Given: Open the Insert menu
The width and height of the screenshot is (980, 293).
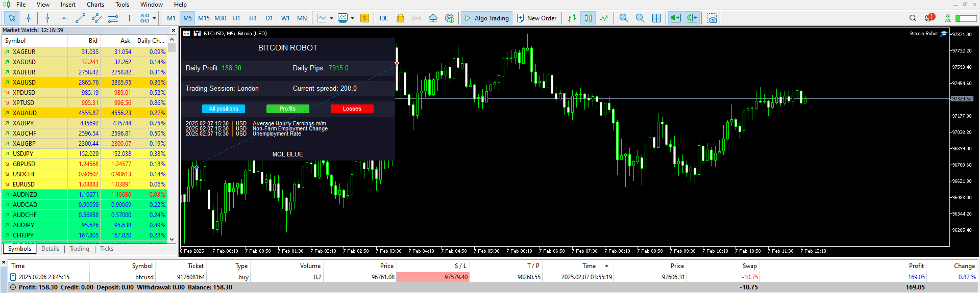Looking at the screenshot, I should pyautogui.click(x=68, y=5).
